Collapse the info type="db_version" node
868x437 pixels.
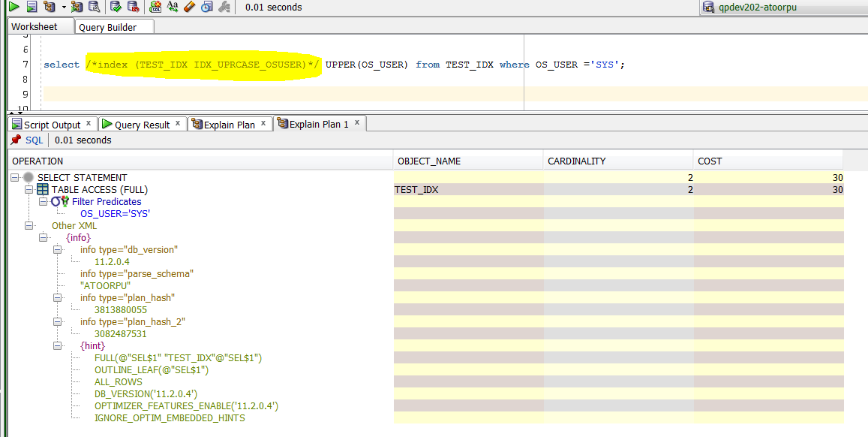[57, 250]
